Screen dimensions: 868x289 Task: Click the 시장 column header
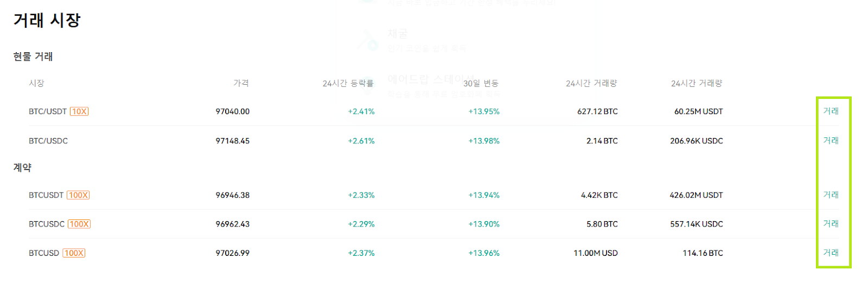[x=36, y=83]
